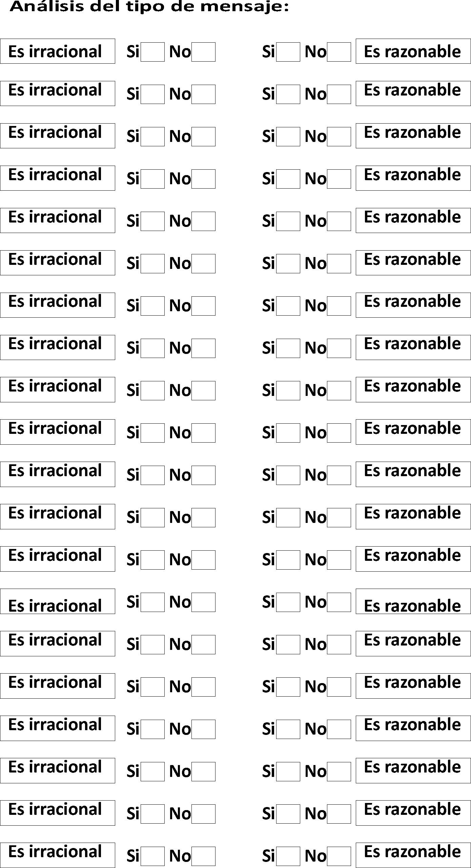Click the Análisis del tipo de mensaje heading
The image size is (471, 868).
coord(149,7)
